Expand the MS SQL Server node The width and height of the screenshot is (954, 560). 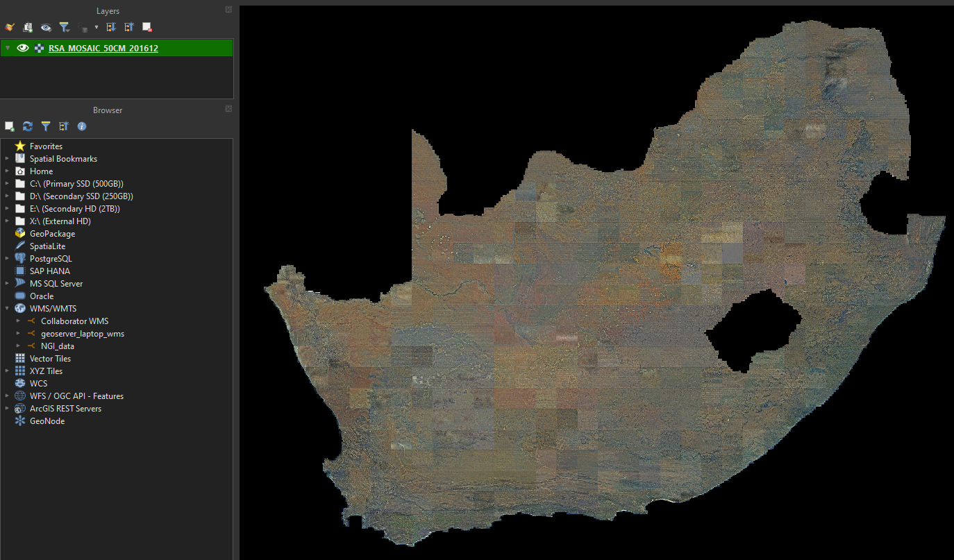pos(7,284)
